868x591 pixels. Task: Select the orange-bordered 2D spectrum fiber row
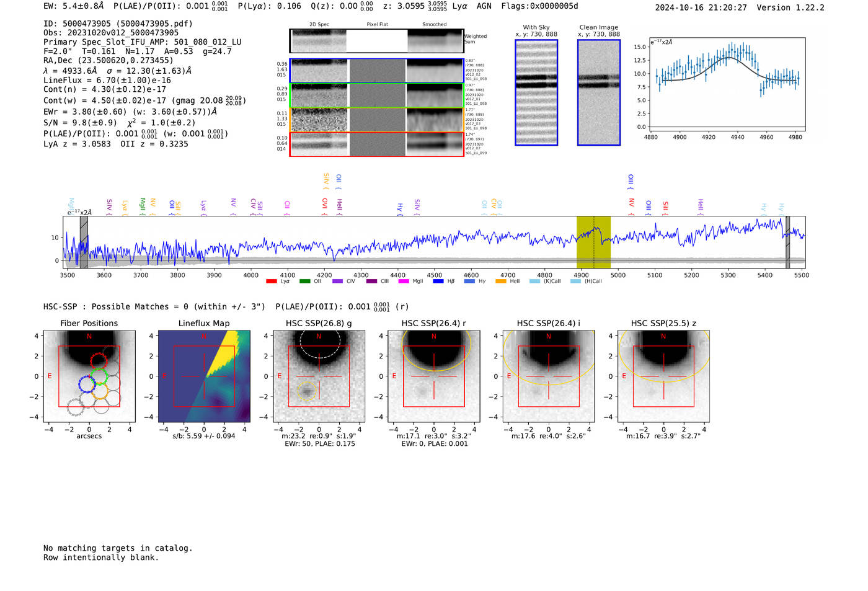tap(377, 120)
